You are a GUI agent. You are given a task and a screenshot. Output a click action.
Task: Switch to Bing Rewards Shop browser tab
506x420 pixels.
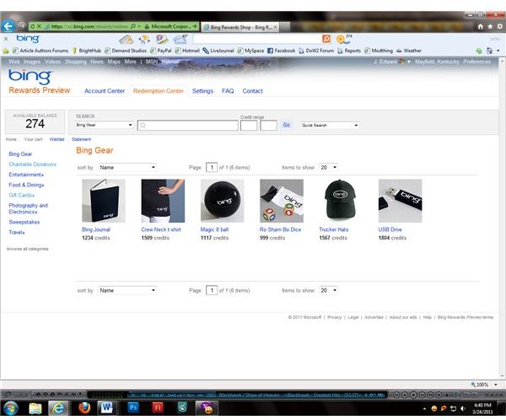click(x=240, y=27)
